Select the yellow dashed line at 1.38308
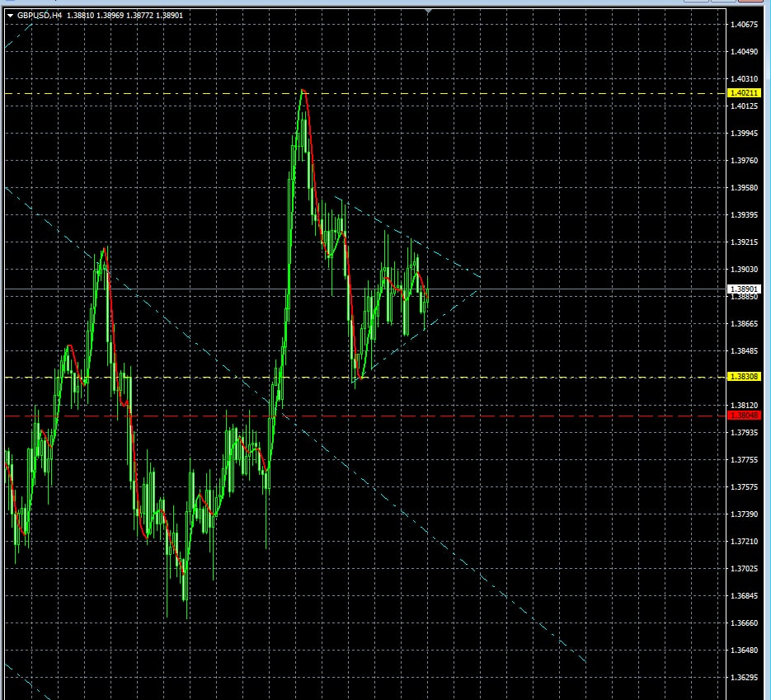Screen dimensions: 771x700 (365, 377)
